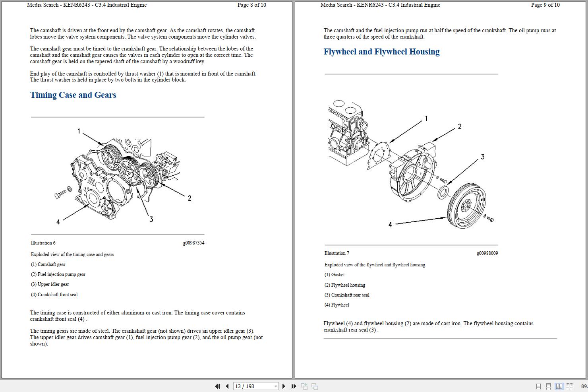The width and height of the screenshot is (588, 392).
Task: Deselect the active two-page facing view
Action: click(x=559, y=386)
